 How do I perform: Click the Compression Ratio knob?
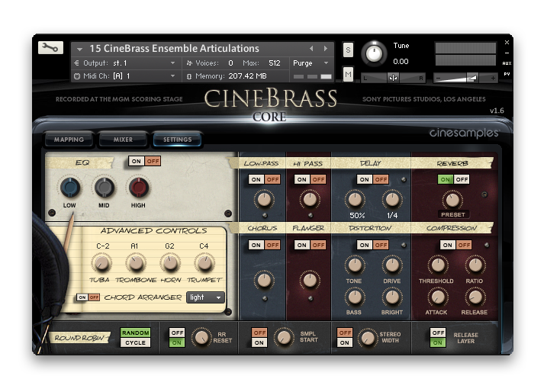click(475, 265)
